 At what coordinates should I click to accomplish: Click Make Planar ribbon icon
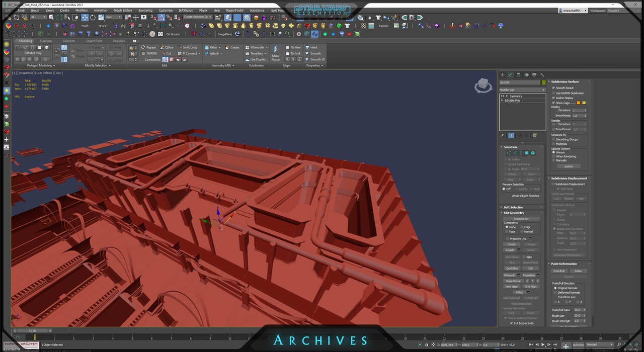276,53
